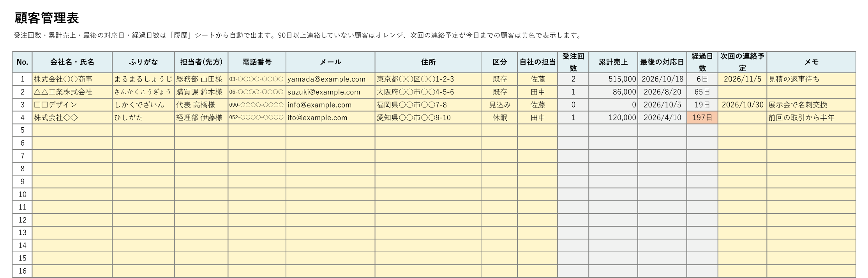
Task: Select last contact date 2026/8/20
Action: pyautogui.click(x=662, y=92)
